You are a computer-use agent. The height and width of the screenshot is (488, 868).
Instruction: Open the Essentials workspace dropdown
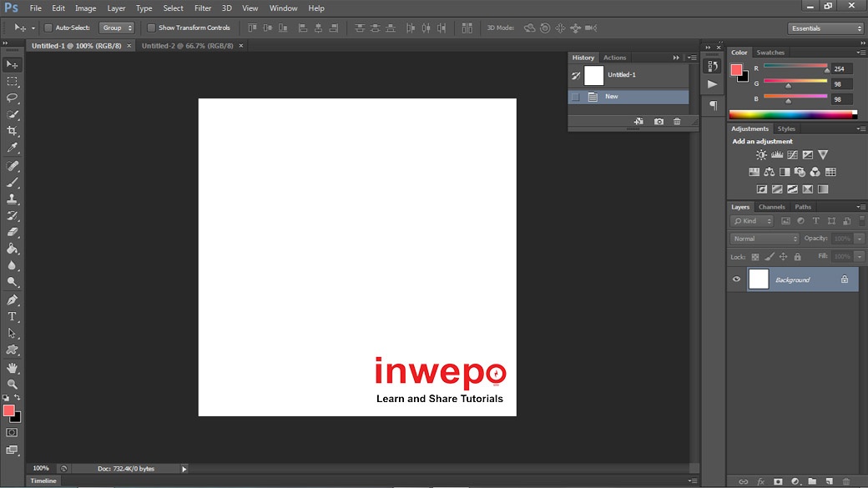point(825,28)
